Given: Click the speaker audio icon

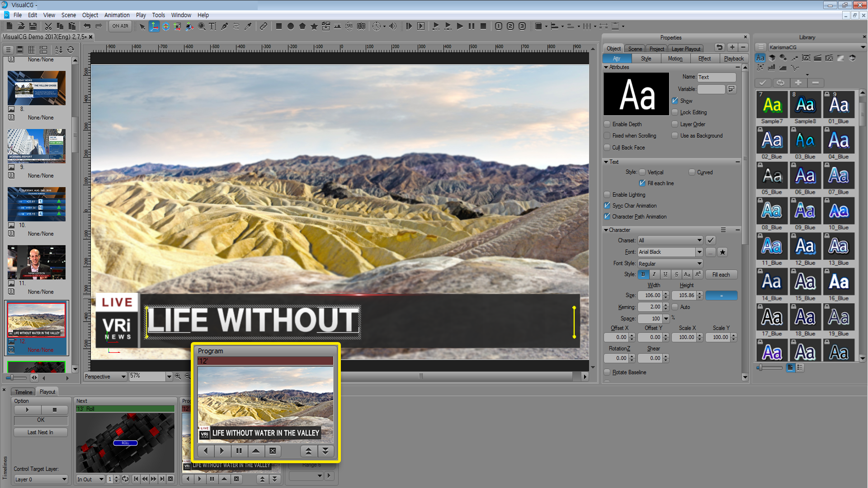Looking at the screenshot, I should (393, 26).
